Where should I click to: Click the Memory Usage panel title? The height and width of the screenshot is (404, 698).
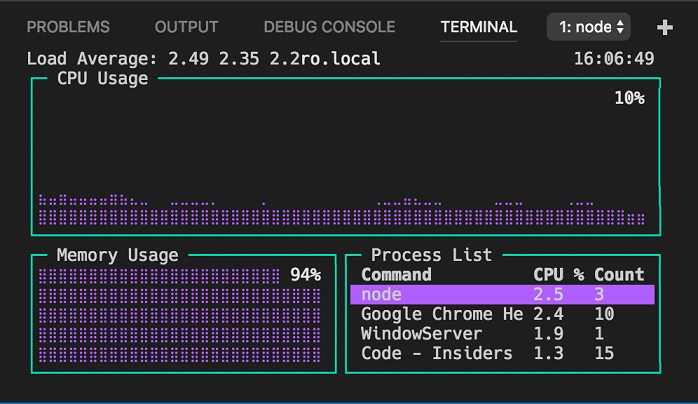tap(117, 255)
